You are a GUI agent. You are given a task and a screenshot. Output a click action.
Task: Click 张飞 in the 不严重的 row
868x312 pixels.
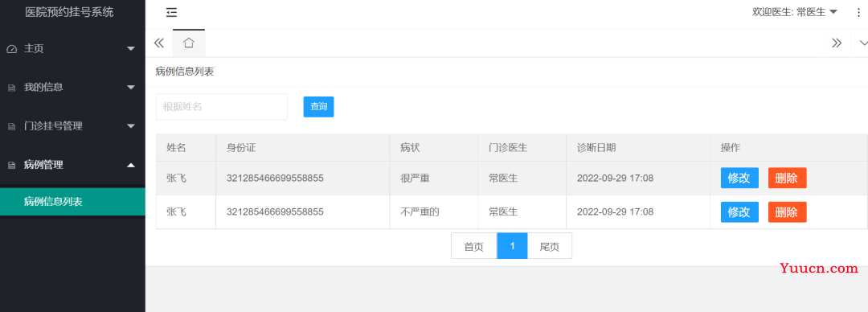coord(176,211)
